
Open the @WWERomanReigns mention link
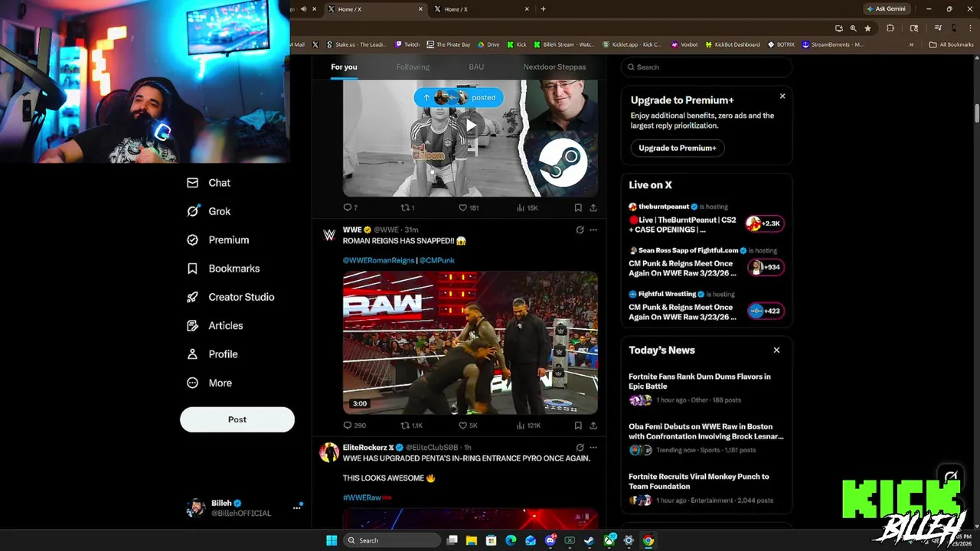(x=378, y=260)
